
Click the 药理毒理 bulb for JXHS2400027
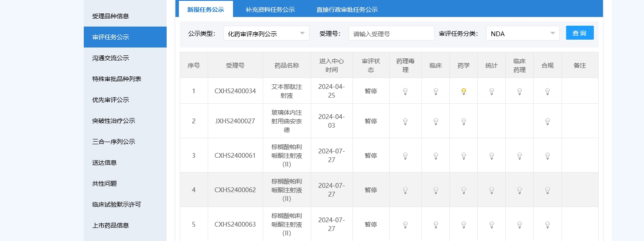click(405, 122)
